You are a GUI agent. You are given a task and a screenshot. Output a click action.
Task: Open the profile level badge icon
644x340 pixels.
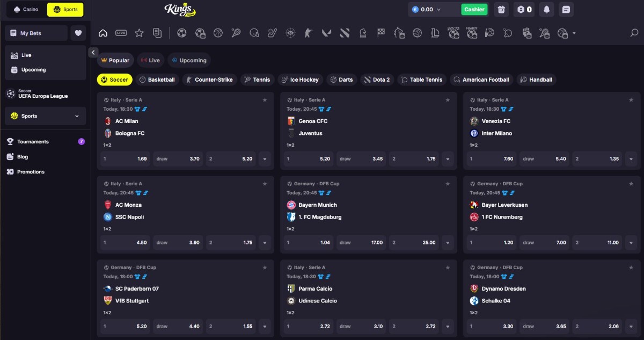coord(524,9)
